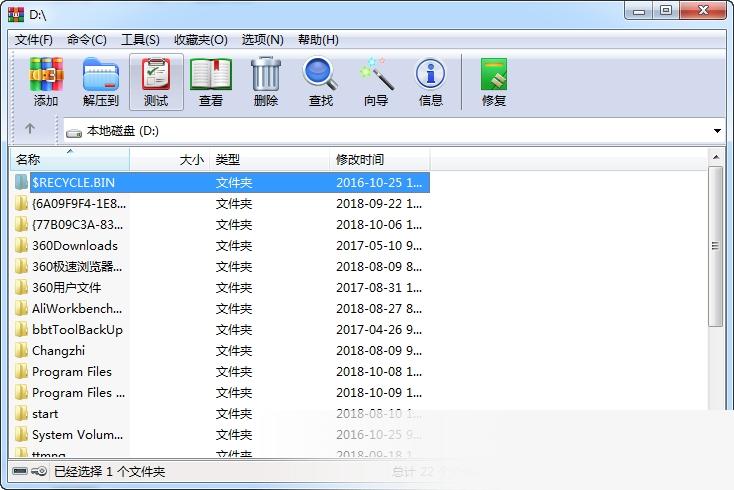734x490 pixels.
Task: Click the scrollbar up arrow
Action: [716, 157]
